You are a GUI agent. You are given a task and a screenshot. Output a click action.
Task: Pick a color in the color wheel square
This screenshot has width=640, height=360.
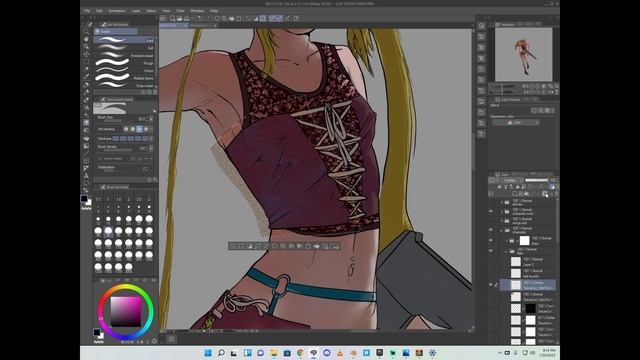click(126, 311)
